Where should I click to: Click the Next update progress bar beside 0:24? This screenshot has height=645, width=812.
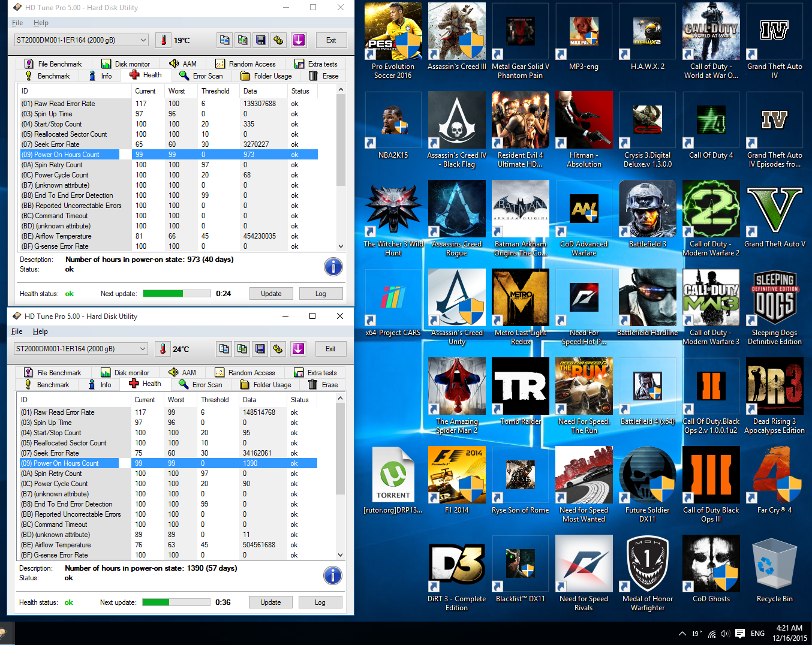coord(177,294)
